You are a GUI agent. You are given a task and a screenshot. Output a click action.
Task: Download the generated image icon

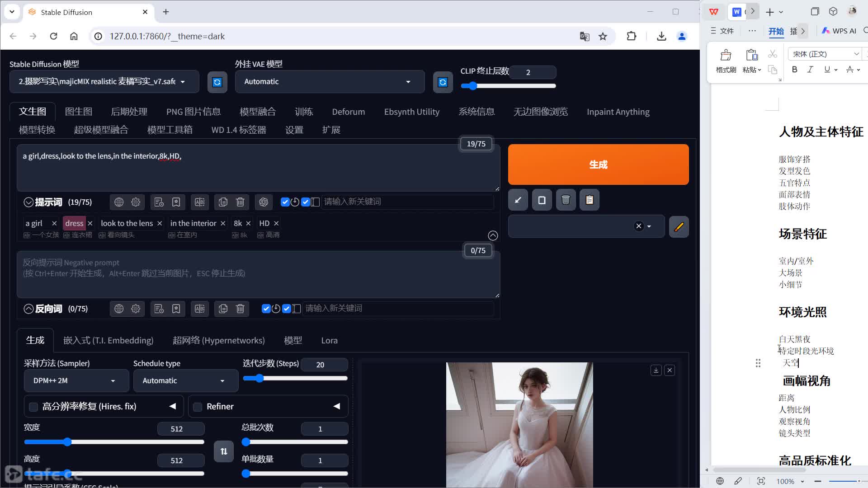656,370
